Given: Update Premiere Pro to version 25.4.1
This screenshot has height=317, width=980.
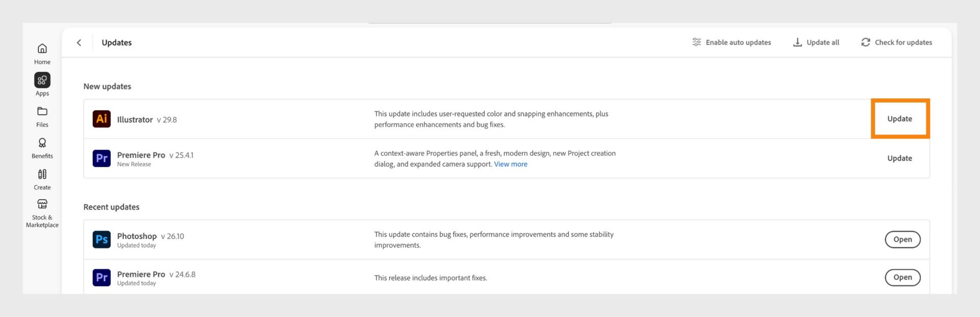Looking at the screenshot, I should [x=900, y=158].
